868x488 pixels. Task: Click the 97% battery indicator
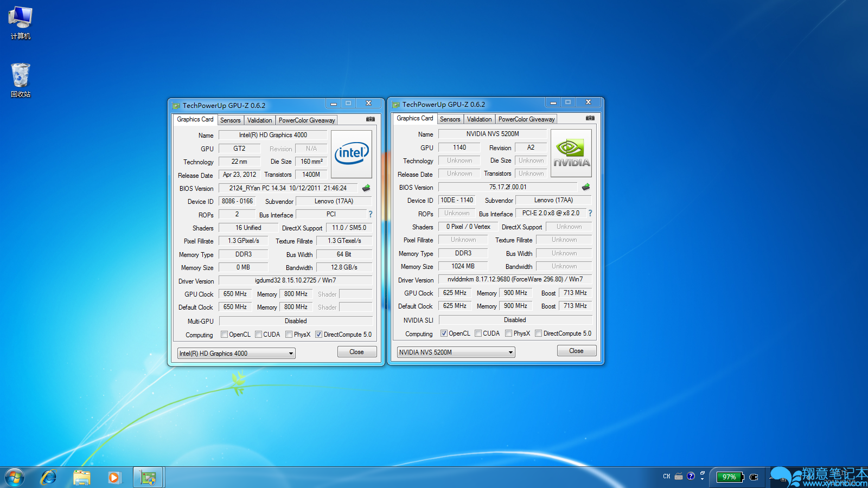coord(730,477)
